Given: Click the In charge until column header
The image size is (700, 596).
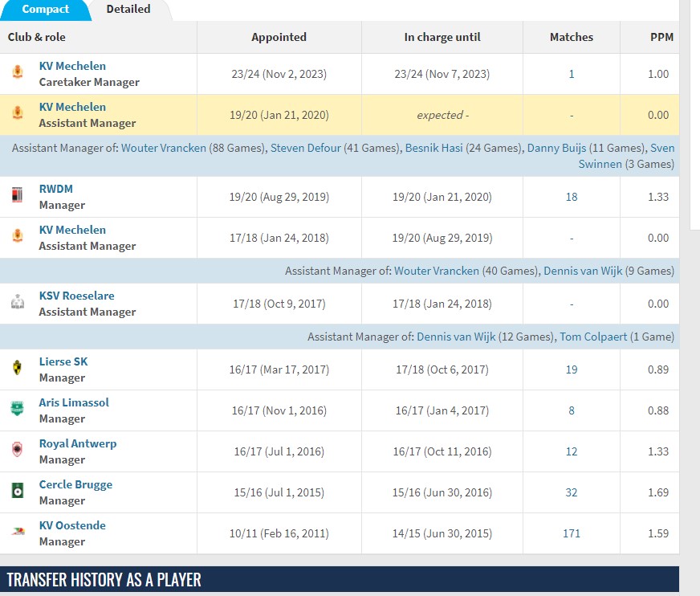Looking at the screenshot, I should [442, 37].
